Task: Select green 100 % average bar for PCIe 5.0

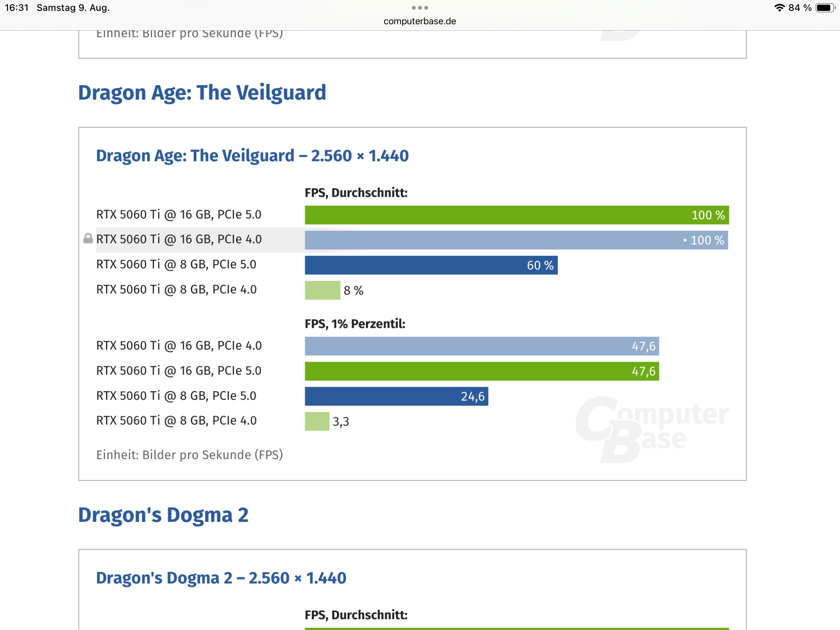Action: (x=516, y=215)
